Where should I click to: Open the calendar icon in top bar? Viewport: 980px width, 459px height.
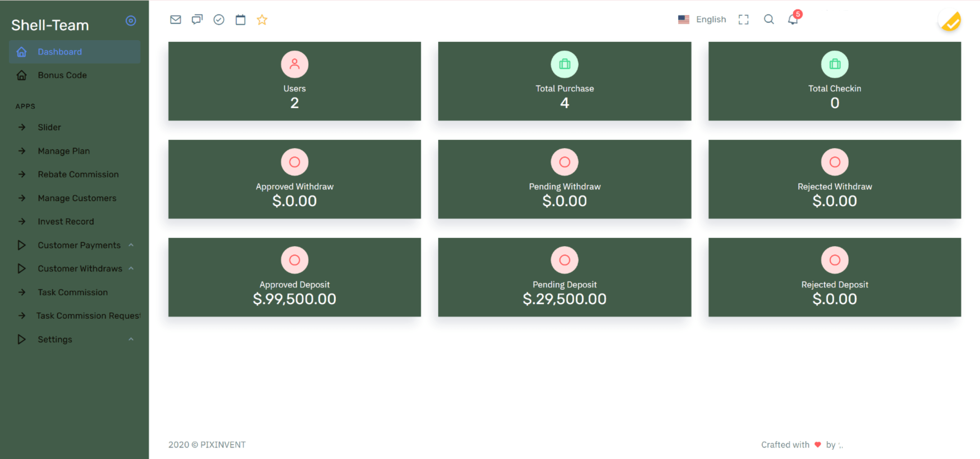[x=240, y=20]
